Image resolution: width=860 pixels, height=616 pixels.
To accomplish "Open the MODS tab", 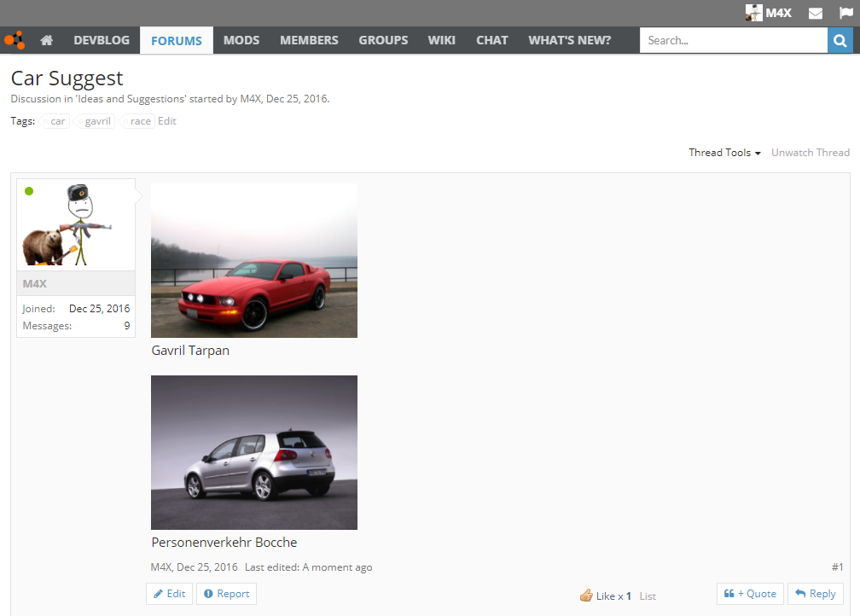I will (241, 40).
